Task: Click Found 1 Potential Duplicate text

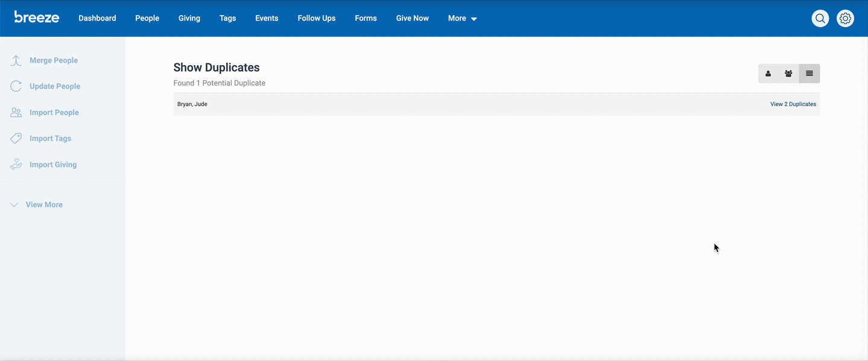Action: 220,83
